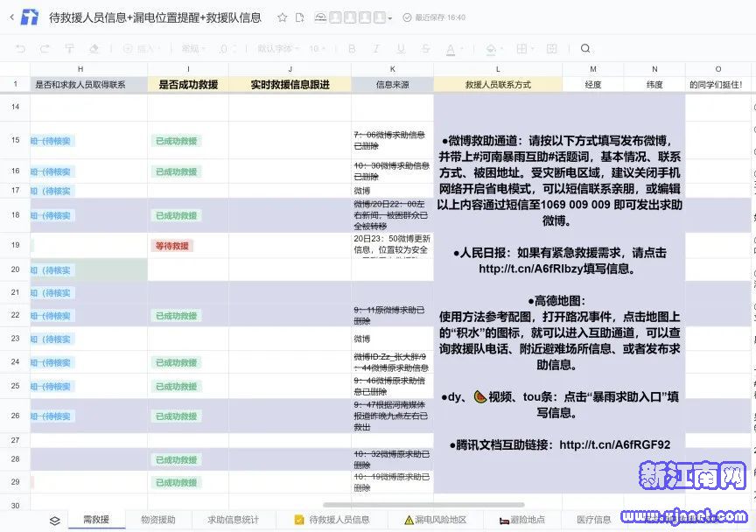Click the 救援人员联系方式 header cell
This screenshot has width=756, height=532.
pos(498,84)
